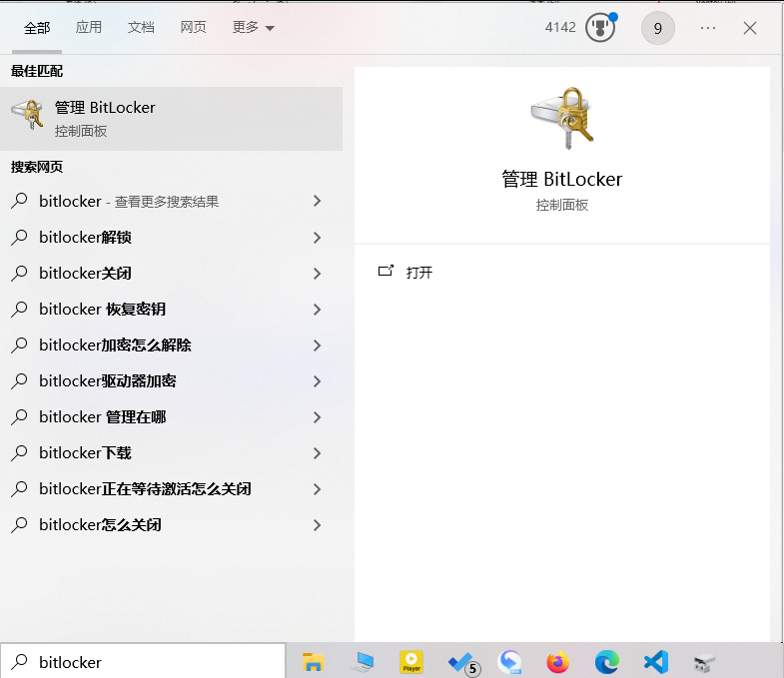Close the search panel with the X button
784x678 pixels.
click(749, 28)
